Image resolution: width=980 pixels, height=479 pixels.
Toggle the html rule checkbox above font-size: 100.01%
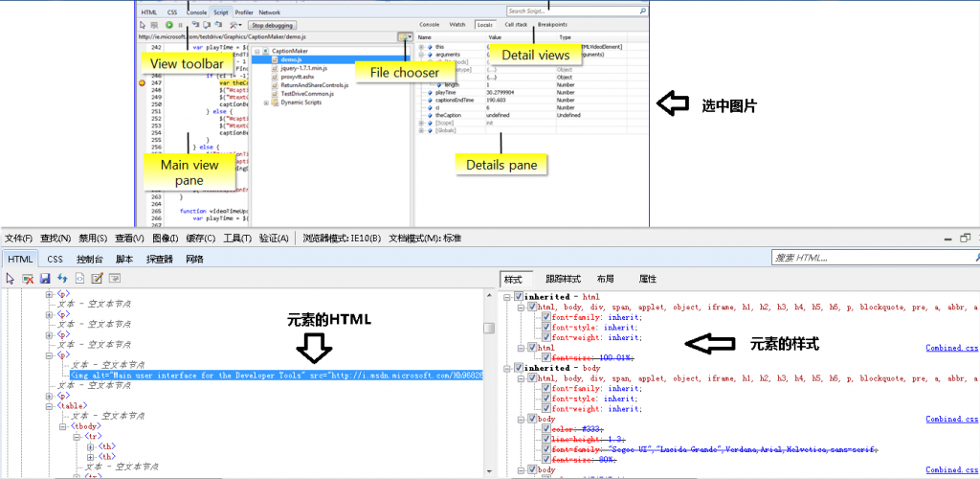[x=532, y=348]
